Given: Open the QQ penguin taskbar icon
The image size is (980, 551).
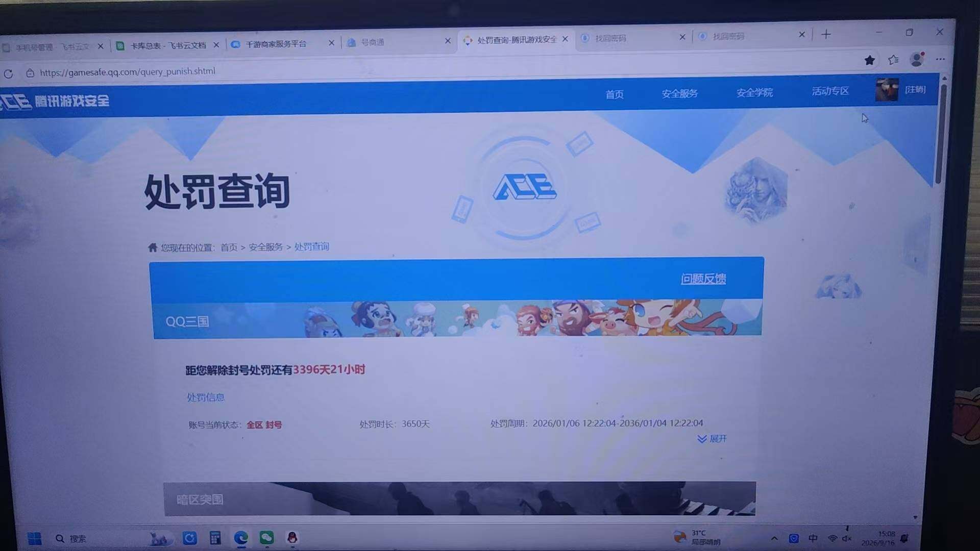Looking at the screenshot, I should click(x=292, y=537).
